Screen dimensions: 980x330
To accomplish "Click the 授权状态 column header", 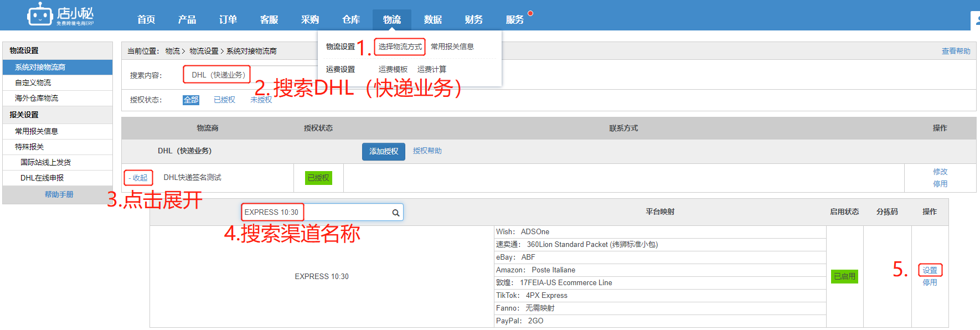I will (318, 128).
